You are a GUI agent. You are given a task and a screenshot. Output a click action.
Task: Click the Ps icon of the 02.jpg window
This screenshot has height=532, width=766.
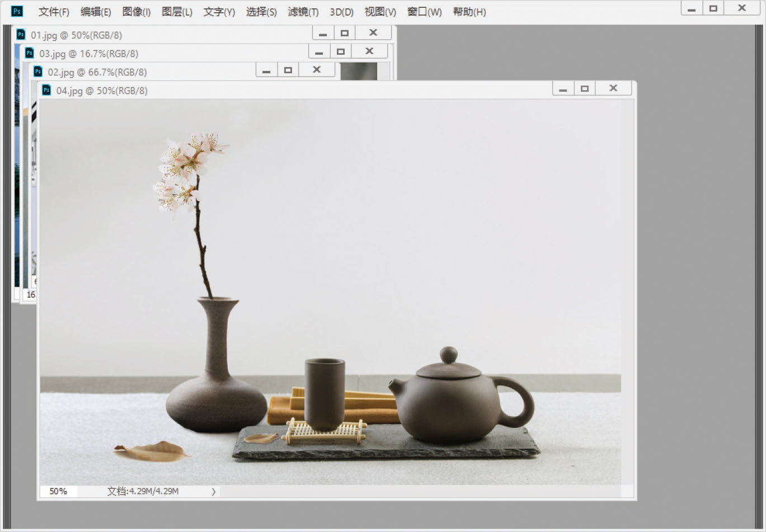coord(38,72)
